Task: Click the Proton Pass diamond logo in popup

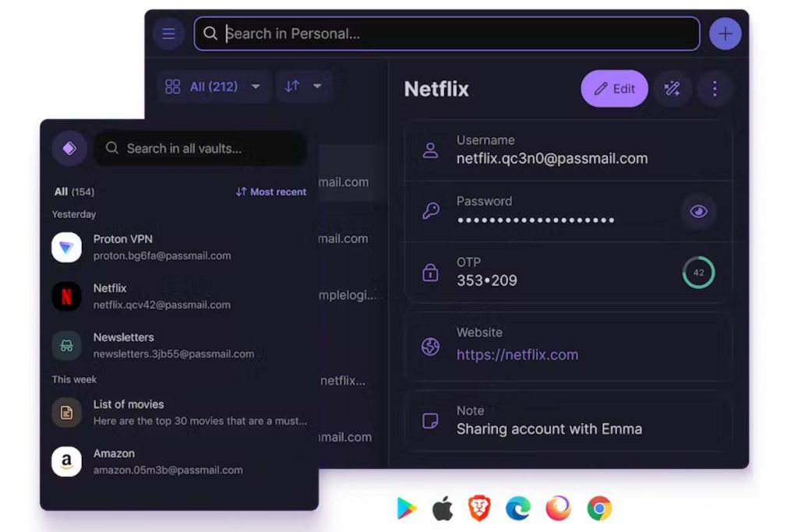Action: 69,149
